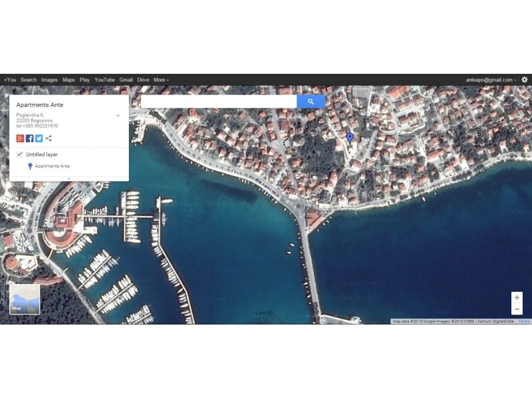Viewport: 532px width, 399px height.
Task: Zoom in with the plus control
Action: [x=515, y=297]
